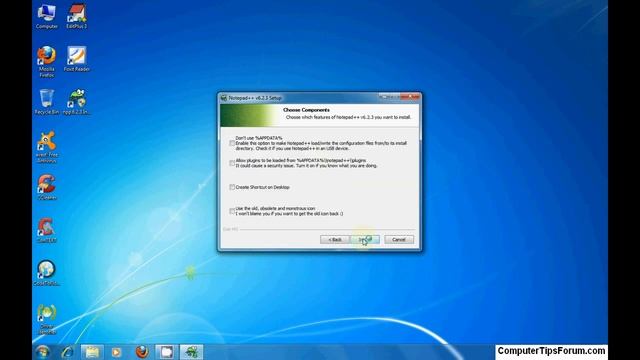
Task: Close the Notepad++ Setup window
Action: (x=411, y=97)
